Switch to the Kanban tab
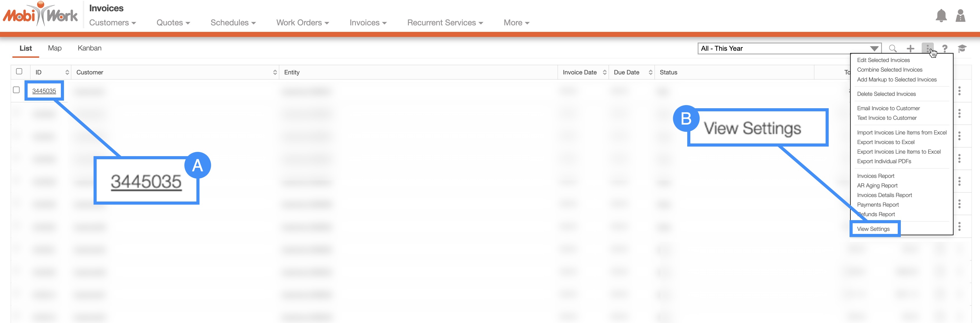The height and width of the screenshot is (323, 980). tap(89, 48)
